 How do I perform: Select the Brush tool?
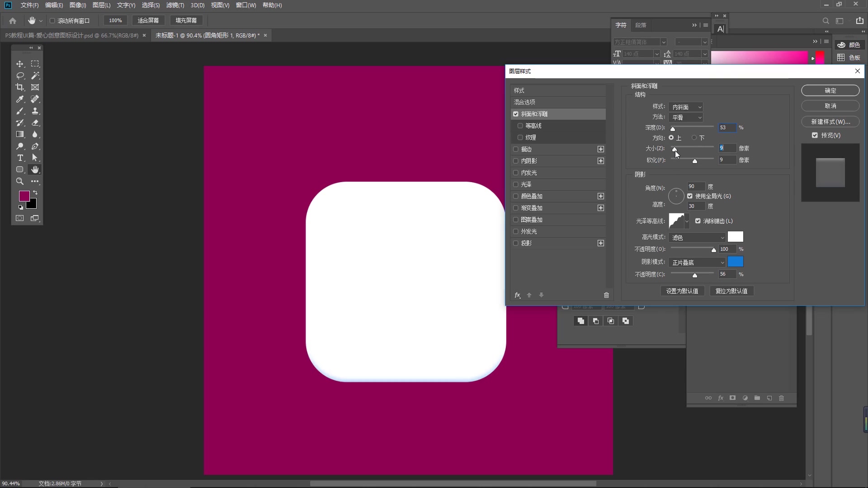[x=20, y=111]
